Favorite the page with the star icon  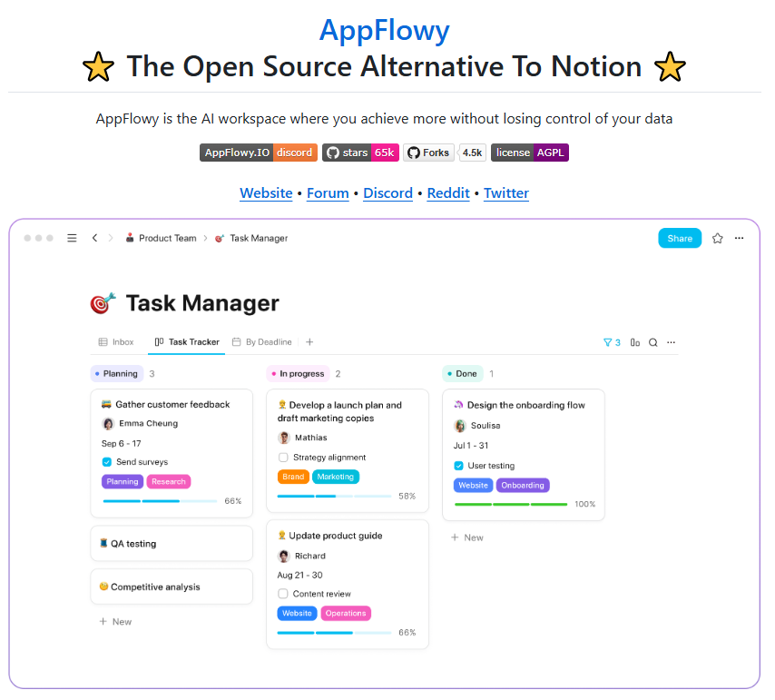pos(718,238)
